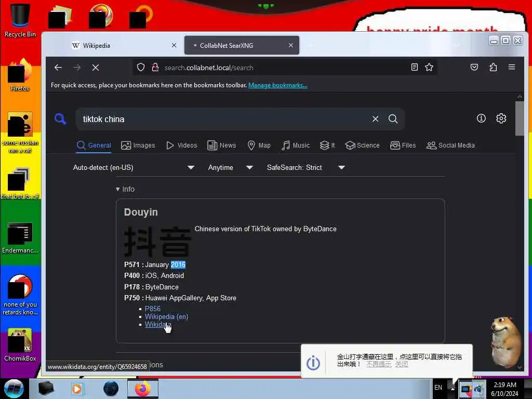Click the Windows Start orb
532x399 pixels.
tap(14, 389)
